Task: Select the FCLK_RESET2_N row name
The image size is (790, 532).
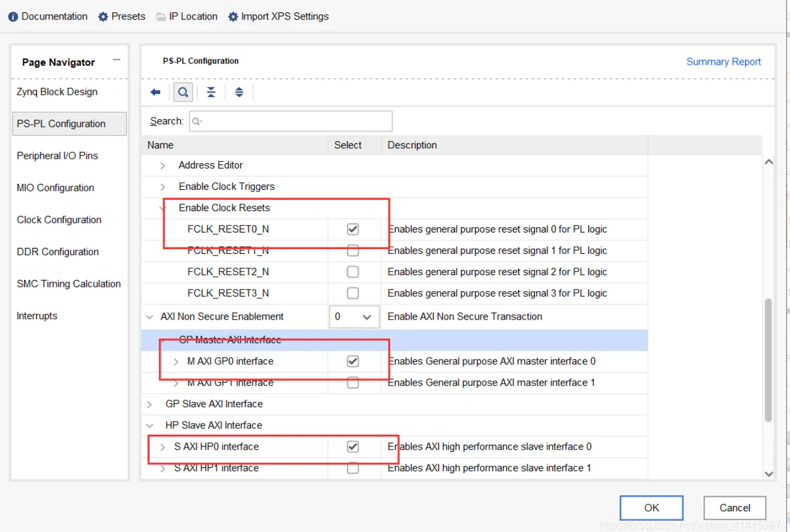Action: tap(228, 272)
